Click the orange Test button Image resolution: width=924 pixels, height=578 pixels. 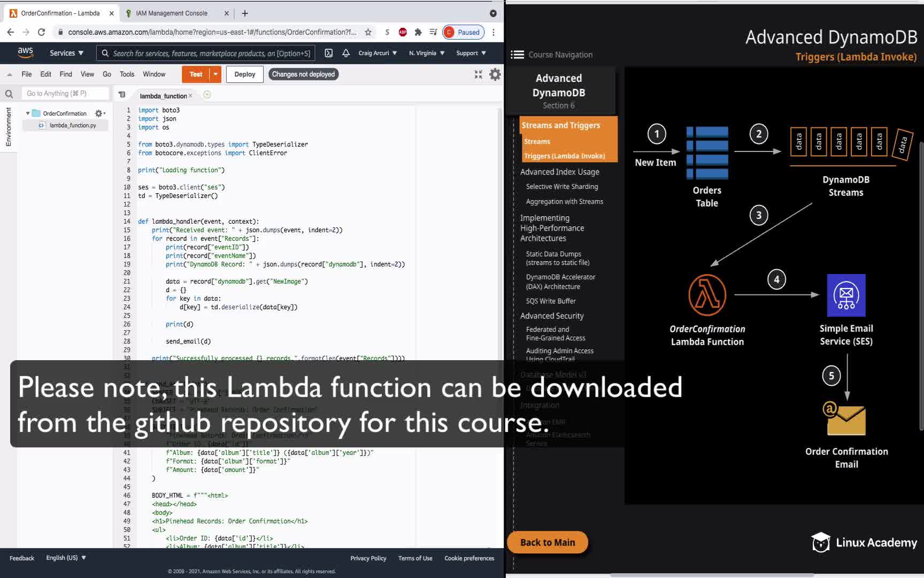tap(196, 74)
